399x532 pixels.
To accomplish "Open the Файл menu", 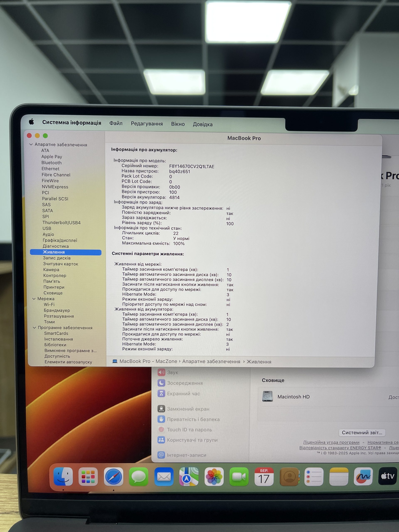I will click(x=116, y=123).
